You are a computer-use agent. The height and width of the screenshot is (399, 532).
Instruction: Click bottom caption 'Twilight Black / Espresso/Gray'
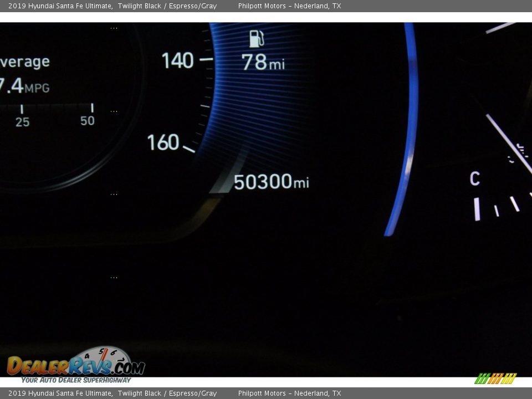[167, 393]
